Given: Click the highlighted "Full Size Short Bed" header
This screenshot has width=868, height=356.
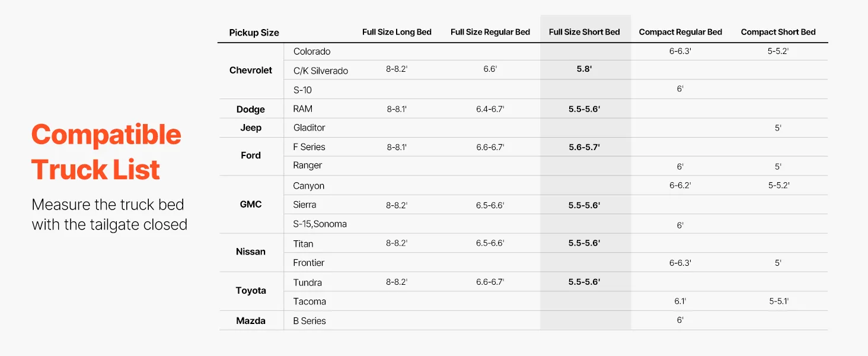Looking at the screenshot, I should coord(584,32).
